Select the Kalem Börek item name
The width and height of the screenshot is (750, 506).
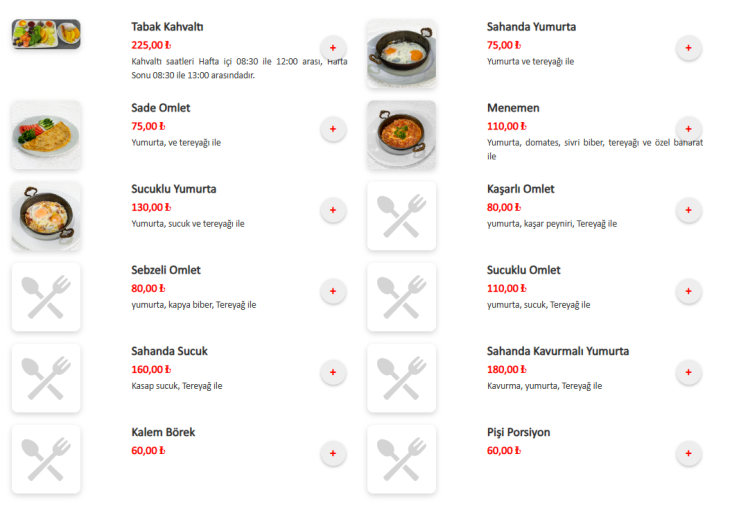tap(163, 432)
